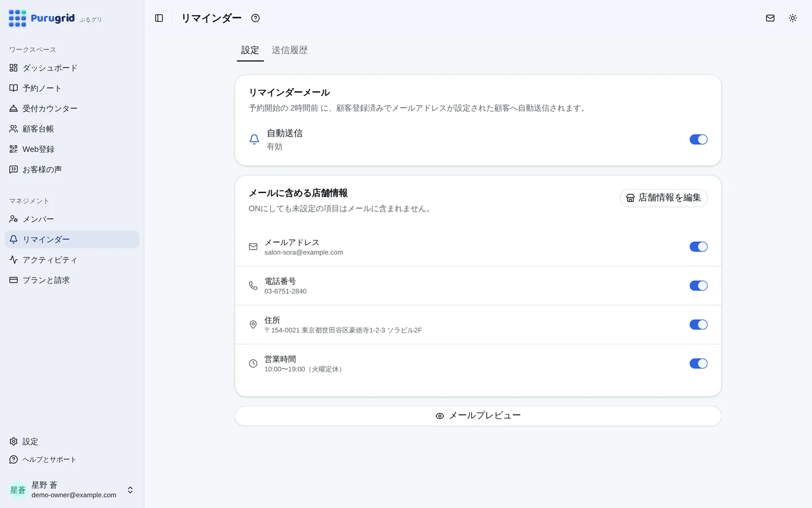
Task: Click the 予約ノート book icon
Action: [x=14, y=88]
